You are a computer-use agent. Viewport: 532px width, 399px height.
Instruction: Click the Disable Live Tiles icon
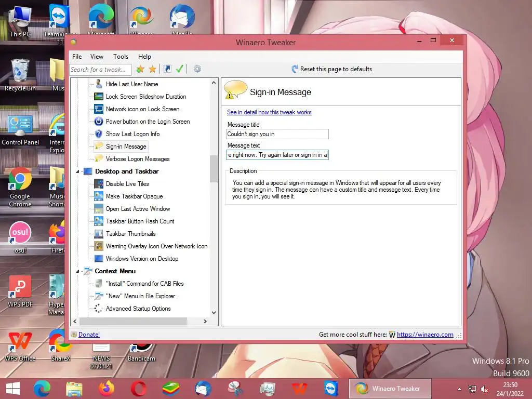pyautogui.click(x=99, y=184)
